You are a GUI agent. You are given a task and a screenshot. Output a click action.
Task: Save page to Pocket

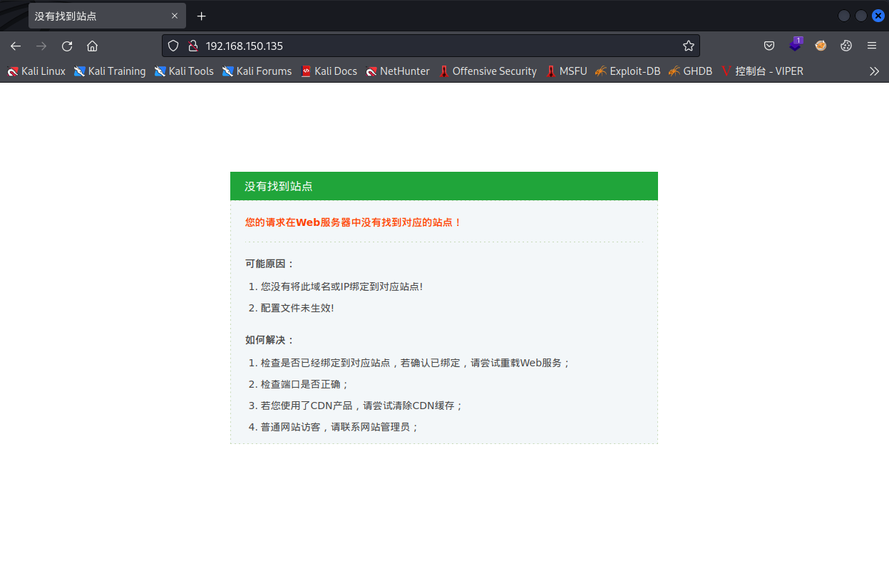769,46
